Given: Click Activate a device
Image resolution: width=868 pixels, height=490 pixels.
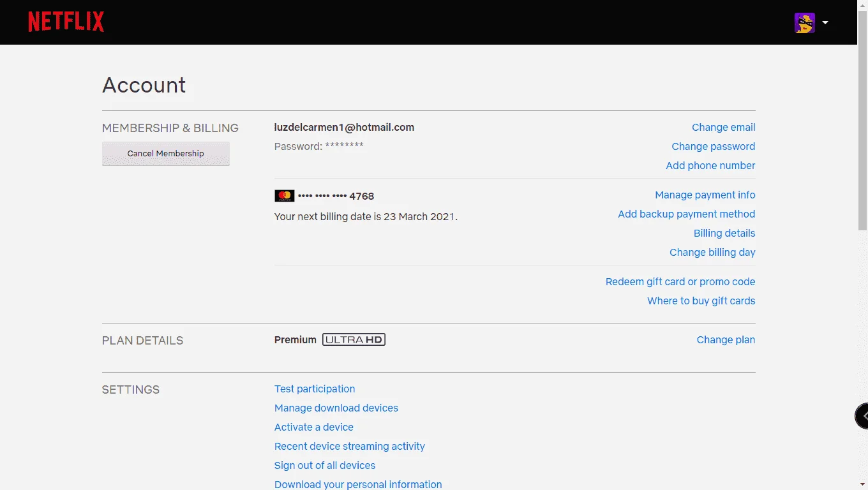Looking at the screenshot, I should [314, 427].
